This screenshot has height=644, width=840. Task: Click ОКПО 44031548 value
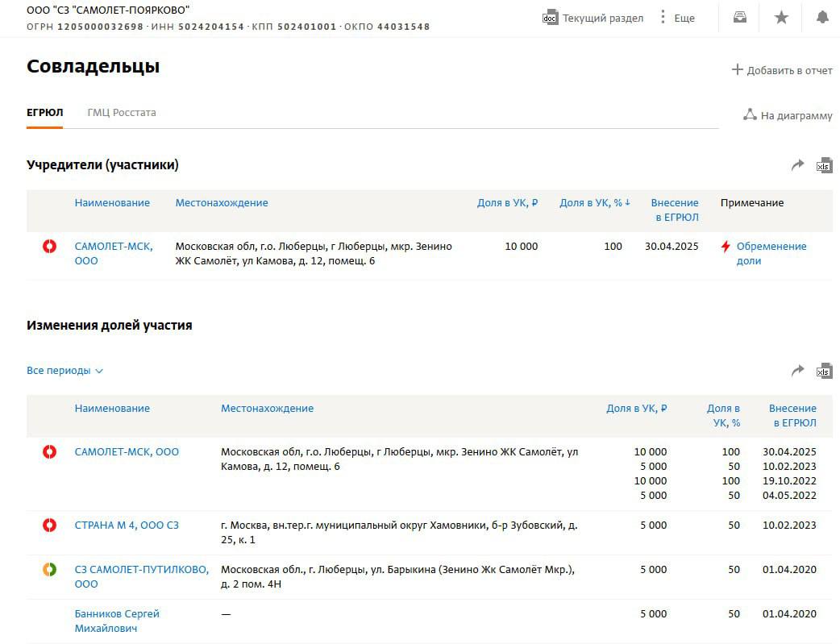pyautogui.click(x=403, y=27)
